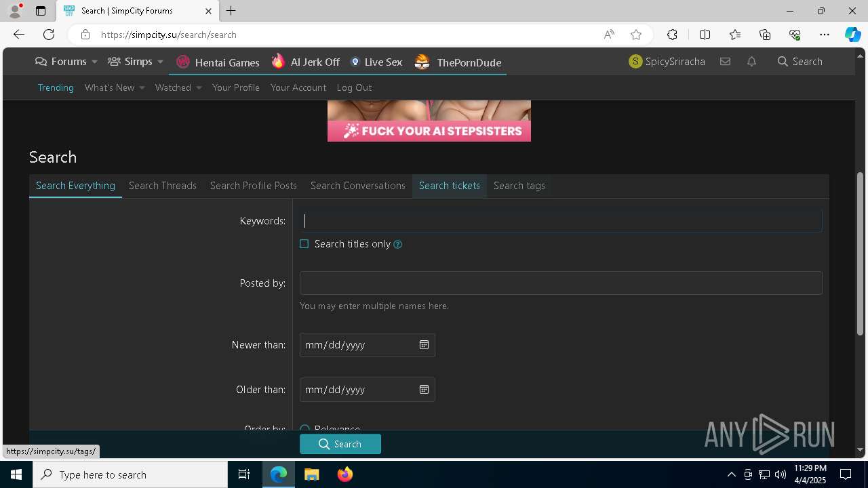Open the tab actions menu icon
The image size is (868, 488).
[41, 11]
